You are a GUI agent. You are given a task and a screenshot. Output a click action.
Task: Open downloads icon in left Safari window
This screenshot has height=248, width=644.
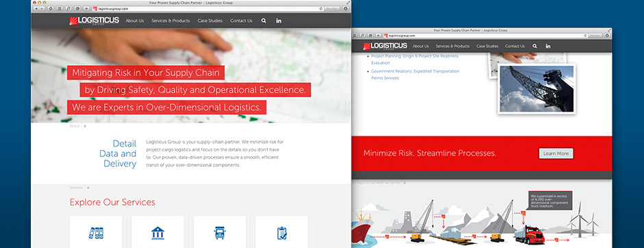pos(345,9)
